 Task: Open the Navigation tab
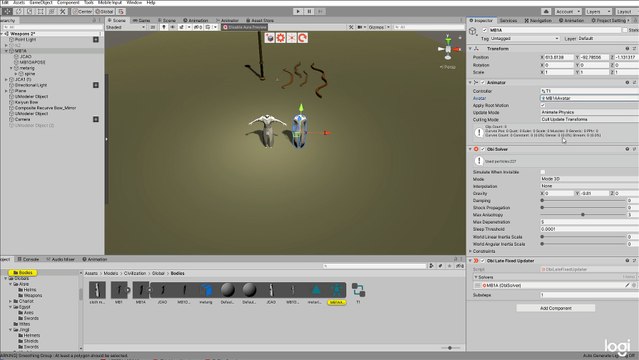[x=538, y=20]
